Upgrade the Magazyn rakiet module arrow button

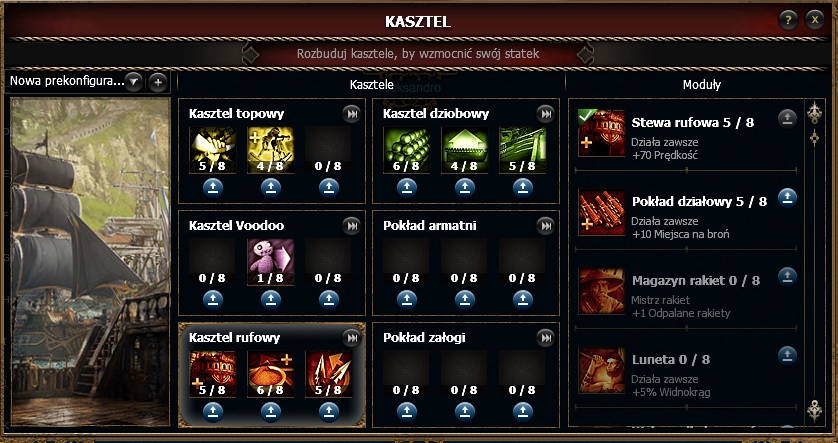(x=787, y=276)
